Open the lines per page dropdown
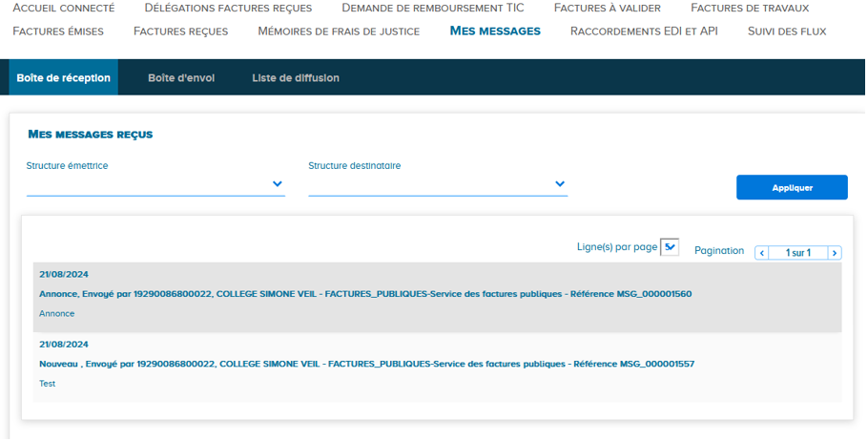868x441 pixels. pos(670,247)
